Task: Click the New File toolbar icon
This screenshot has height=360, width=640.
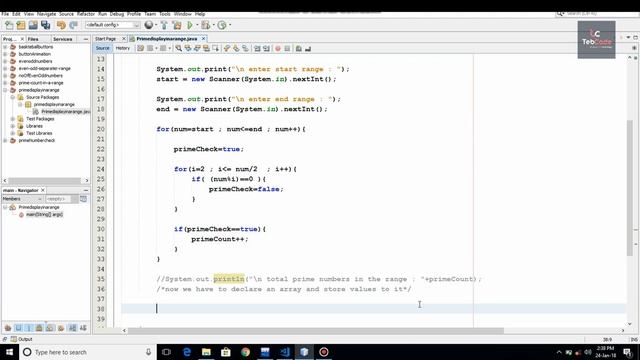Action: (9, 25)
